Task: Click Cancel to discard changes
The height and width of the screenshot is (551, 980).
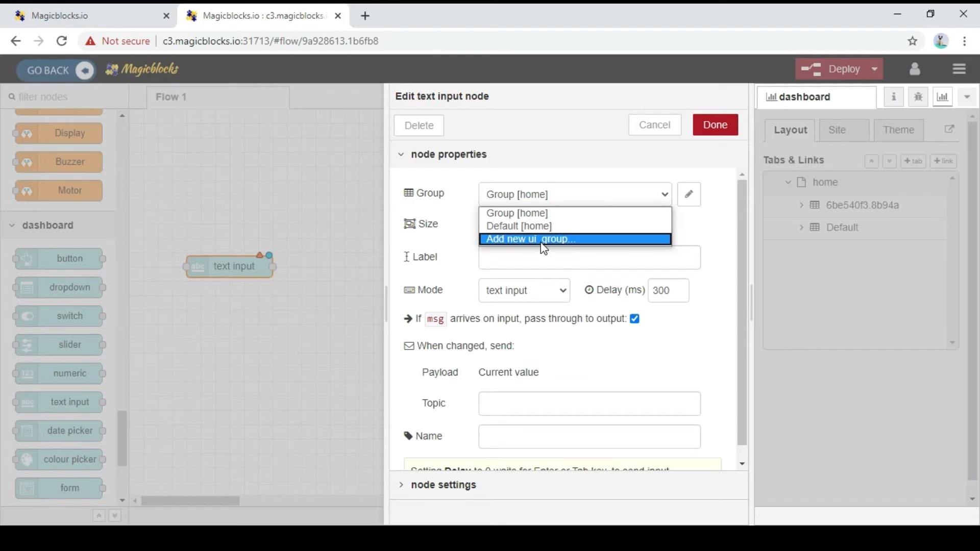Action: click(x=654, y=124)
